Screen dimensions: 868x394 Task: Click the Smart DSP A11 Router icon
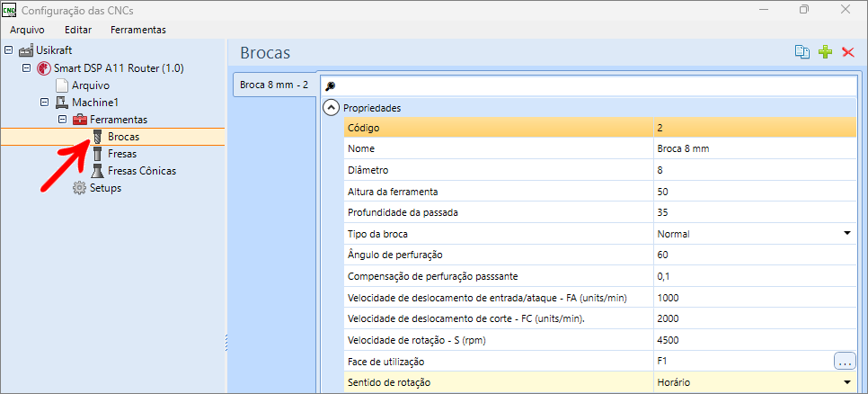point(44,68)
